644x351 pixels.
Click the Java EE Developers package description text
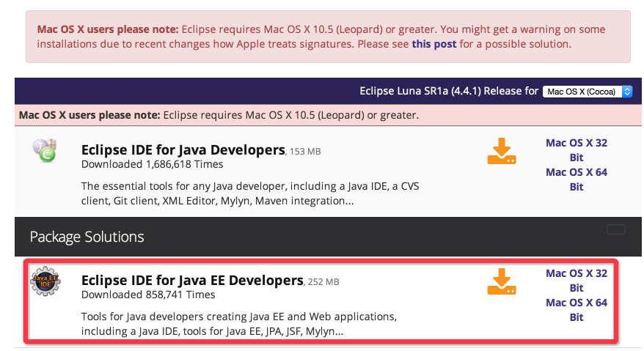point(238,324)
